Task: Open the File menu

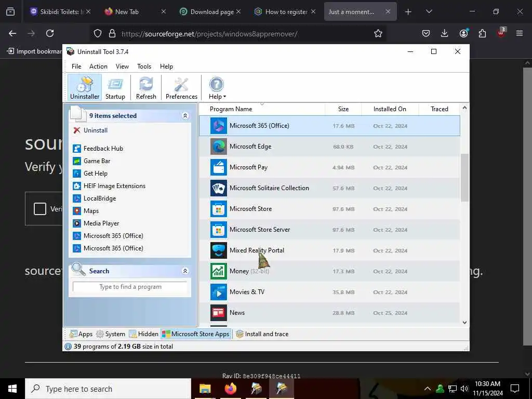Action: point(76,66)
